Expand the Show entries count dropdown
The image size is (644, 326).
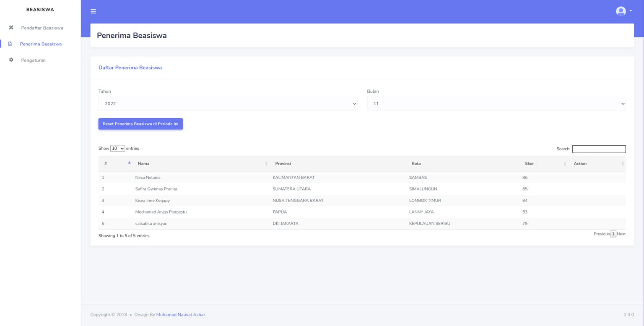coord(117,149)
